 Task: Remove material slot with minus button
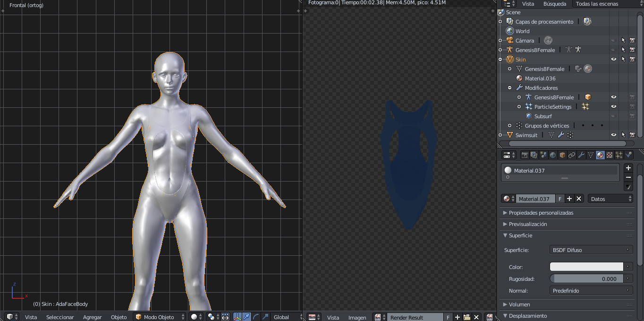click(x=628, y=177)
